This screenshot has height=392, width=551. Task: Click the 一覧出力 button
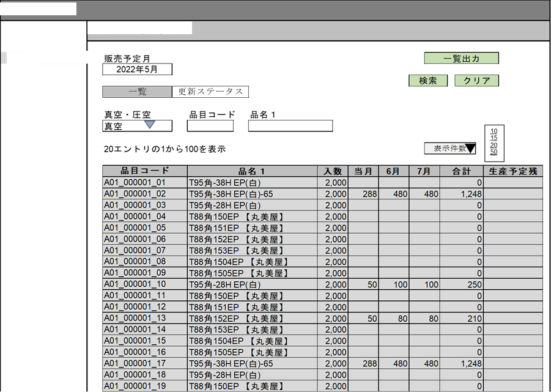[461, 59]
